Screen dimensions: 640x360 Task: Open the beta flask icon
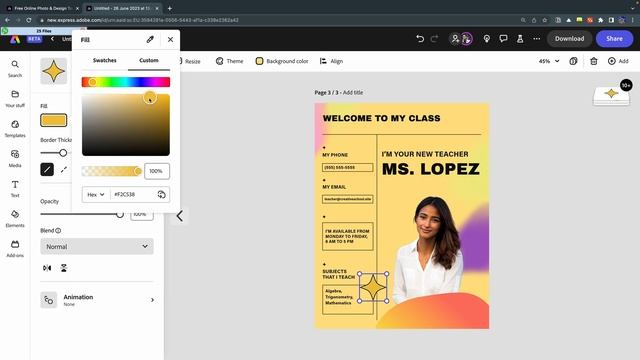[520, 39]
